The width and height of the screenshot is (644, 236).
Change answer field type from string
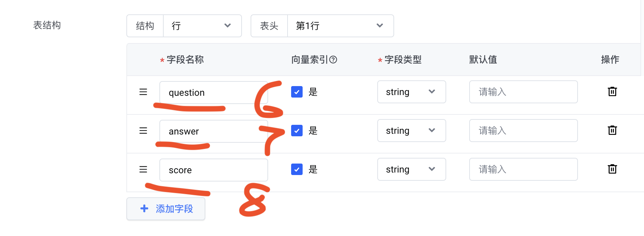coord(411,131)
